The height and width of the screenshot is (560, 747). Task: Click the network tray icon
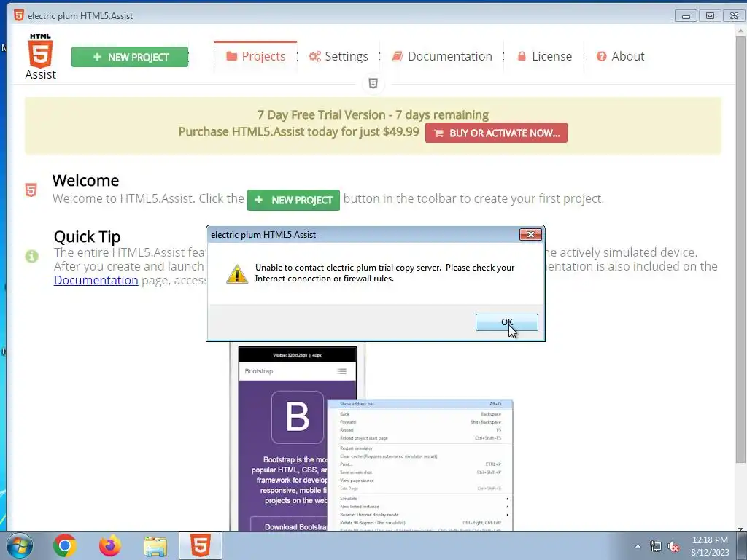(x=656, y=547)
